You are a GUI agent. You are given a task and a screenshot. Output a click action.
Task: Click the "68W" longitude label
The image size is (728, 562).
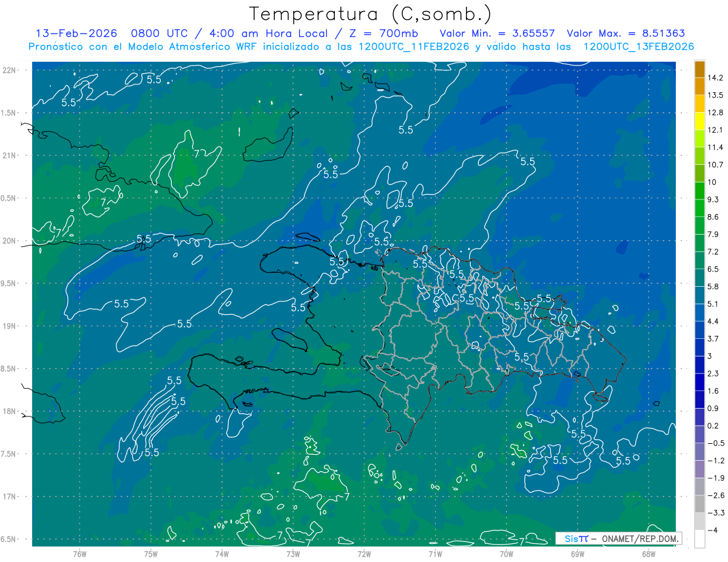[x=649, y=554]
